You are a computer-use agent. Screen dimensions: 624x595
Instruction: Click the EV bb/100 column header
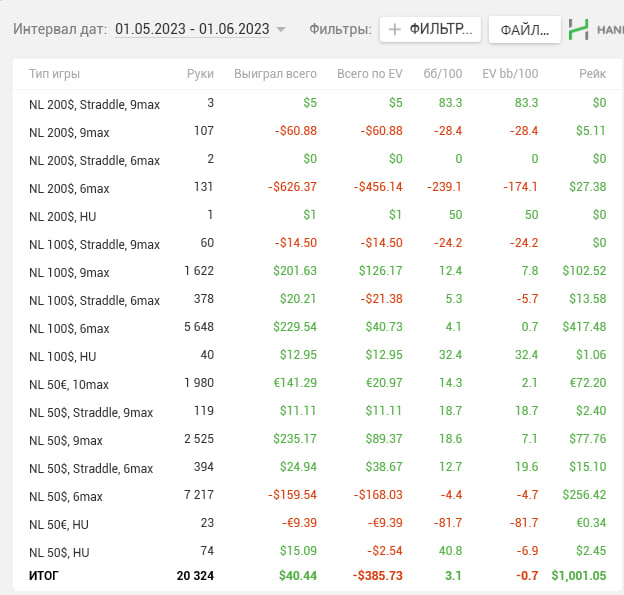tap(510, 74)
